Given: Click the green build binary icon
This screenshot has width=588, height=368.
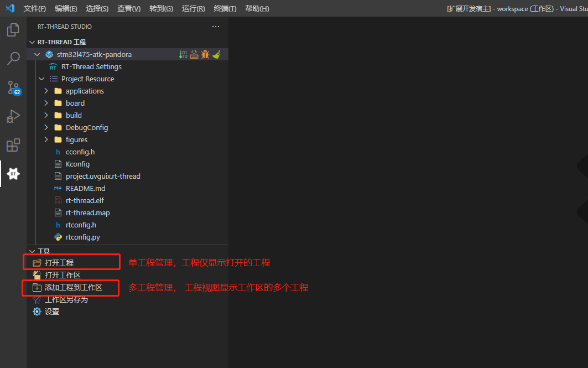Looking at the screenshot, I should pos(183,54).
